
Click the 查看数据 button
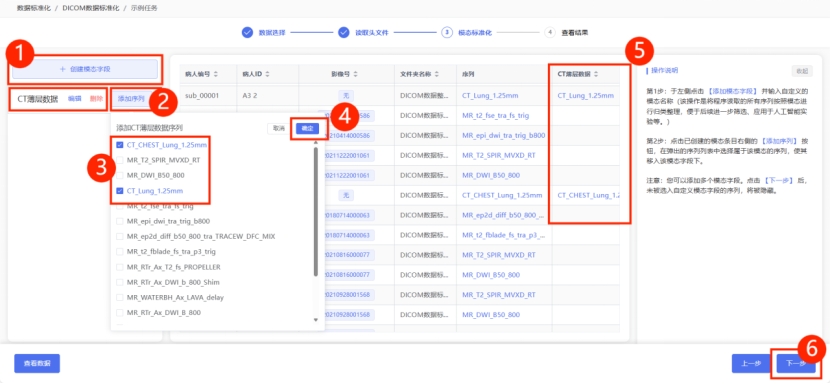(x=37, y=363)
